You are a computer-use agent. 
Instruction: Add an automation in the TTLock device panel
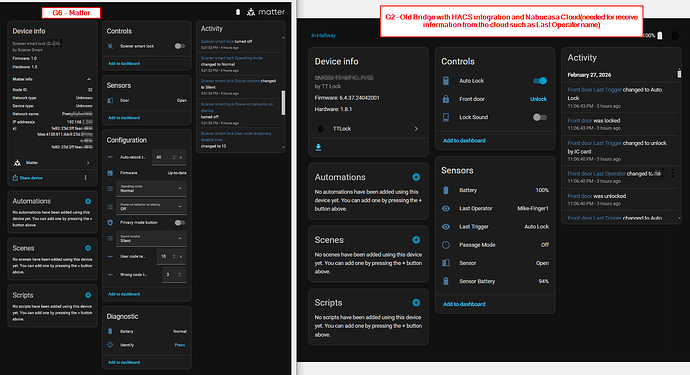(416, 177)
